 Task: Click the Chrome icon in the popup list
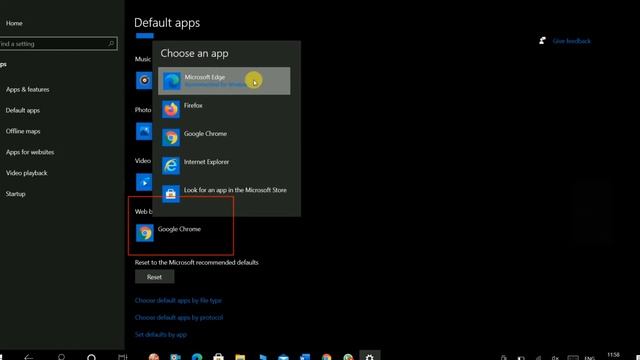pos(171,138)
